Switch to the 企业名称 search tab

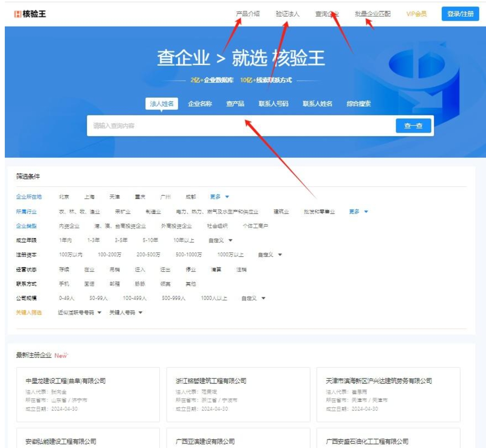tap(200, 104)
